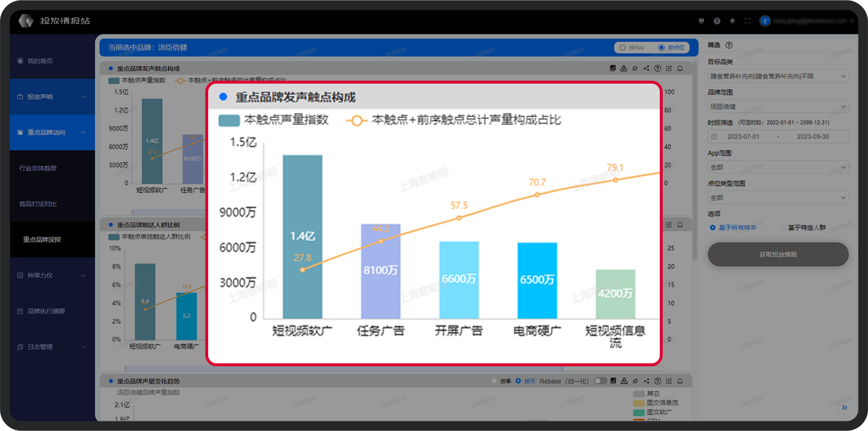
Task: Click 重点品牌声量变化趋势 panel title
Action: (x=148, y=381)
